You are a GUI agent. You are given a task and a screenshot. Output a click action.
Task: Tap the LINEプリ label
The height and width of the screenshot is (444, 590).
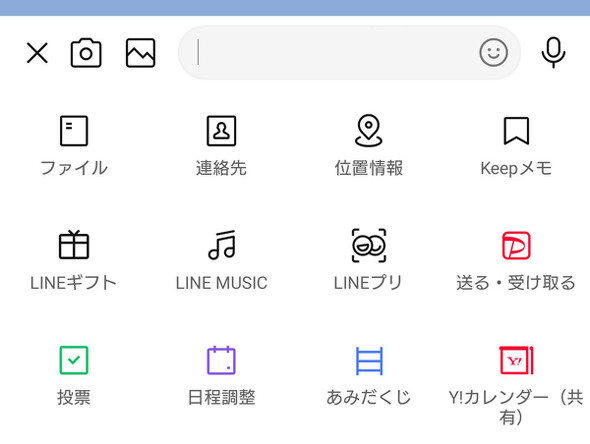[x=368, y=283]
